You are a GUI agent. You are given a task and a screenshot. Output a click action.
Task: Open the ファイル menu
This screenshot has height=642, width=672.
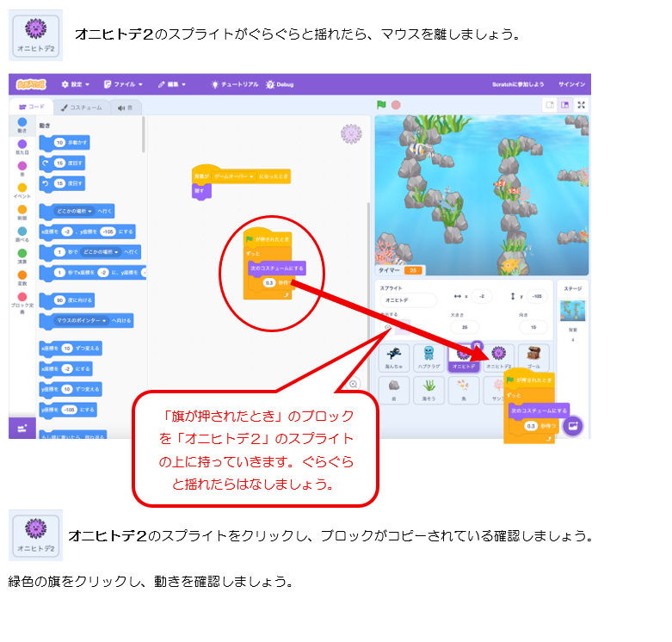pos(123,84)
